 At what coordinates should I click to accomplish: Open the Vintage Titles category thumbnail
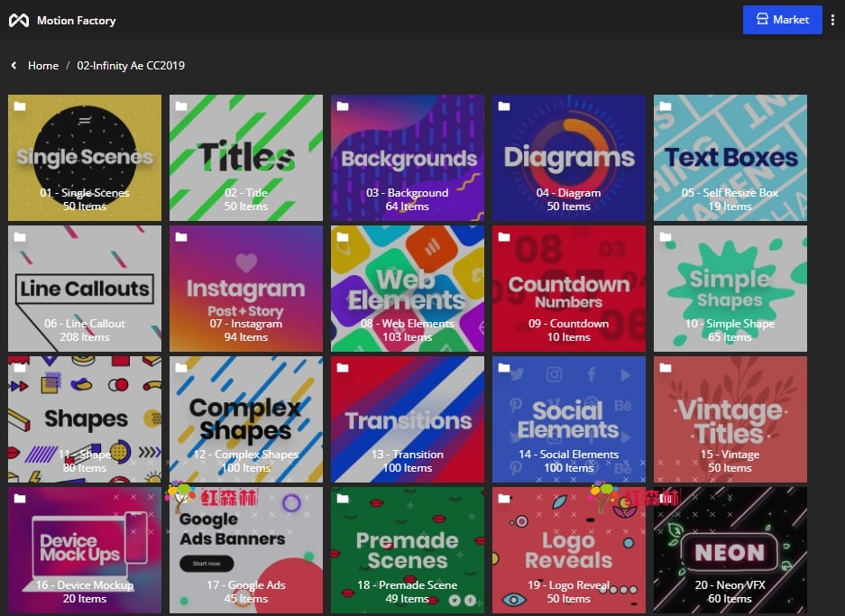[x=730, y=419]
